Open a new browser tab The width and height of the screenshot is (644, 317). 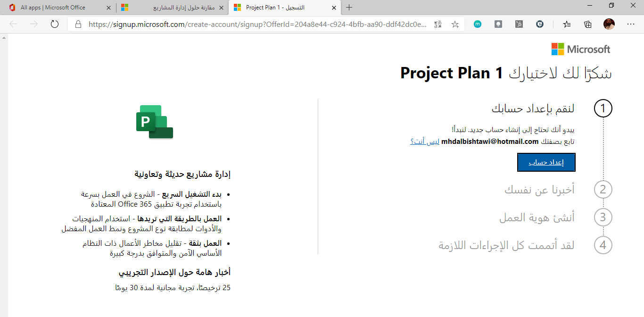pyautogui.click(x=349, y=8)
